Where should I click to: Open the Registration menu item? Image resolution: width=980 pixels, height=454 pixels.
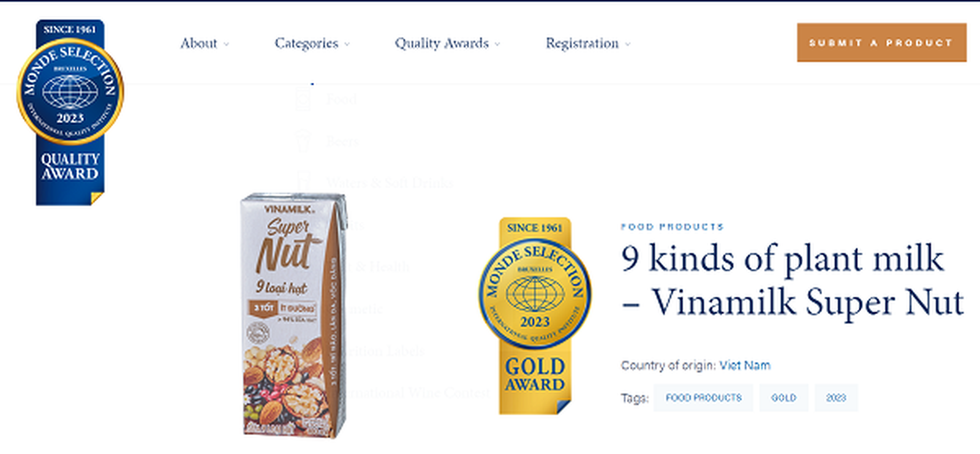click(582, 44)
